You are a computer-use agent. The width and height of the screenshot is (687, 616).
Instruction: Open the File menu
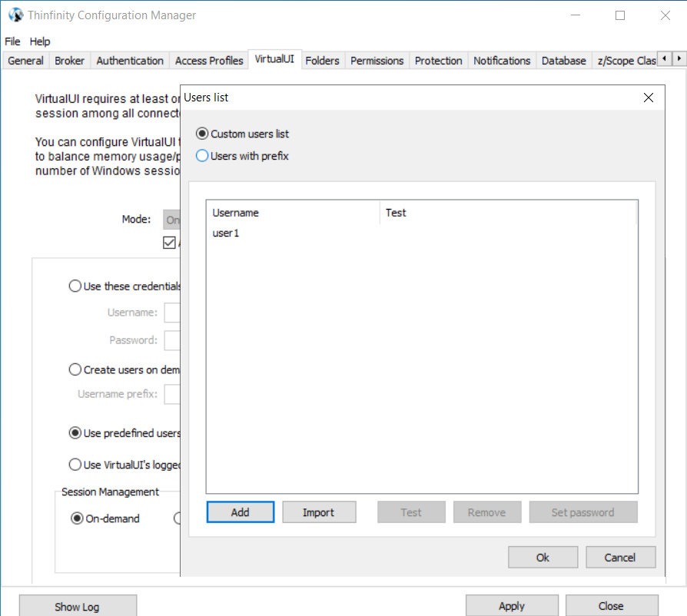[12, 41]
